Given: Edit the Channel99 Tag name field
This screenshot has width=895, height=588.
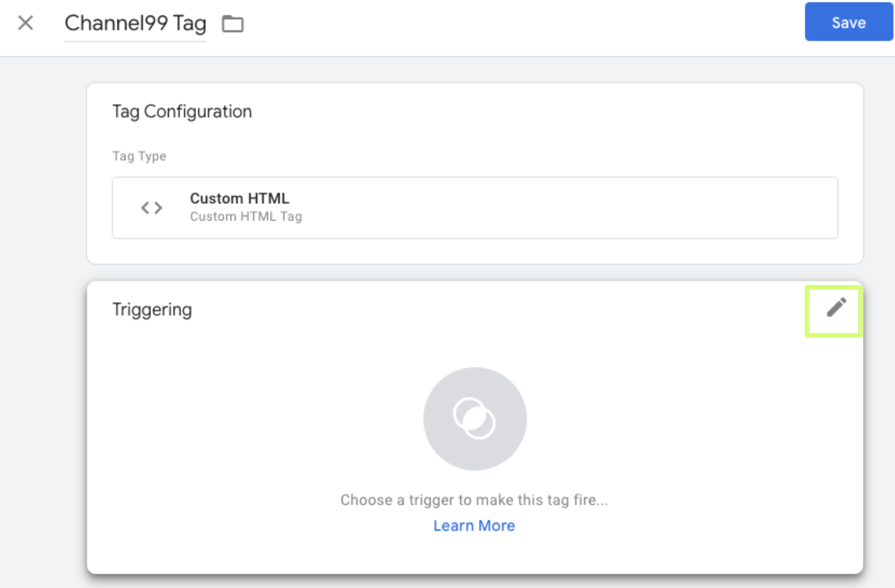Looking at the screenshot, I should point(135,23).
